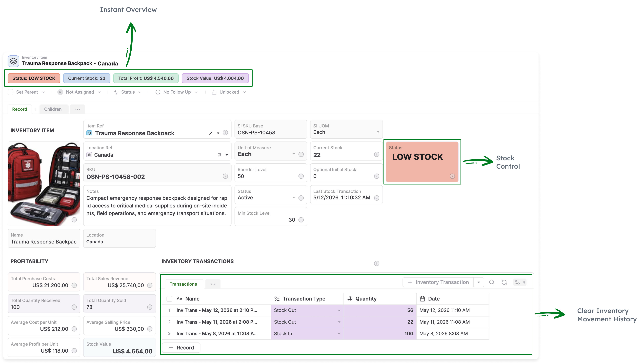Screen dimensions: 643x364
Task: Show info for Last Stock Transaction
Action: pyautogui.click(x=377, y=198)
